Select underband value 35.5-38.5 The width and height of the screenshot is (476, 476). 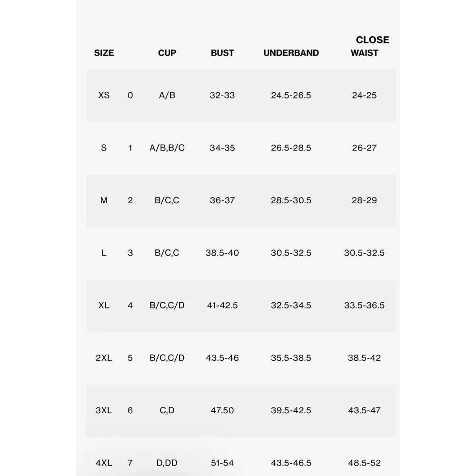291,358
